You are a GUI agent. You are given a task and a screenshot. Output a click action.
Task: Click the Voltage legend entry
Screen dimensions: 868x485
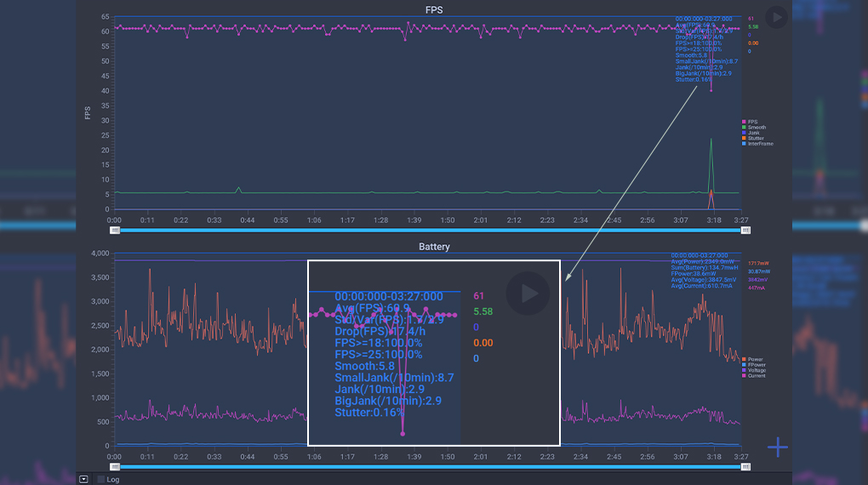[x=754, y=370]
